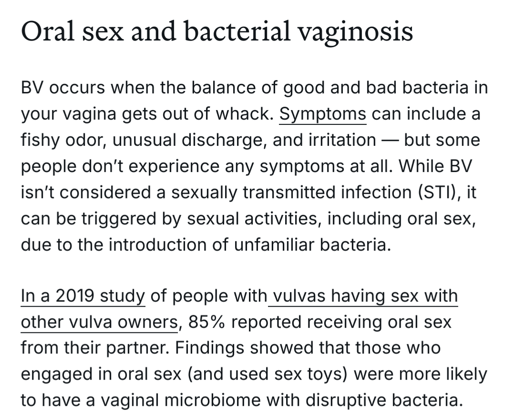Click the "(and used sex toys)" parenthetical
The image size is (515, 420).
pos(267,374)
